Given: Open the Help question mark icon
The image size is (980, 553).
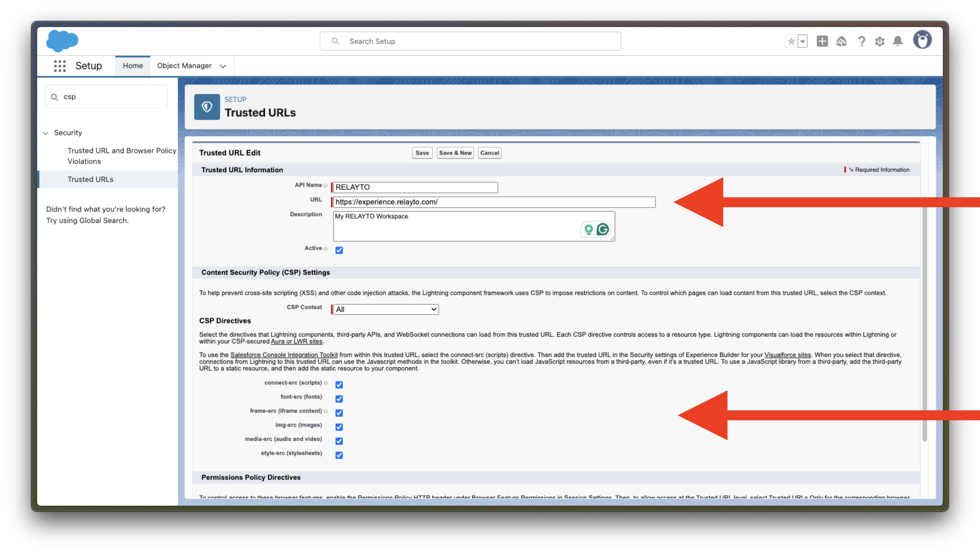Looking at the screenshot, I should 861,41.
